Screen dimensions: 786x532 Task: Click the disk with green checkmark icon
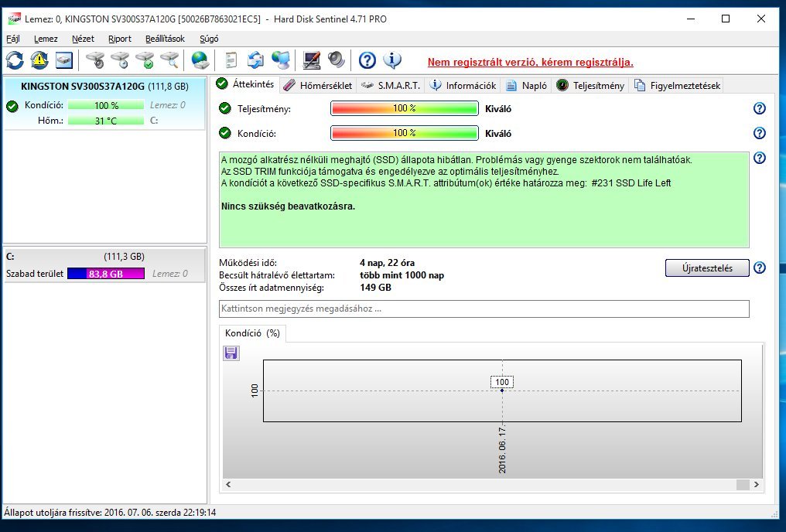click(145, 60)
